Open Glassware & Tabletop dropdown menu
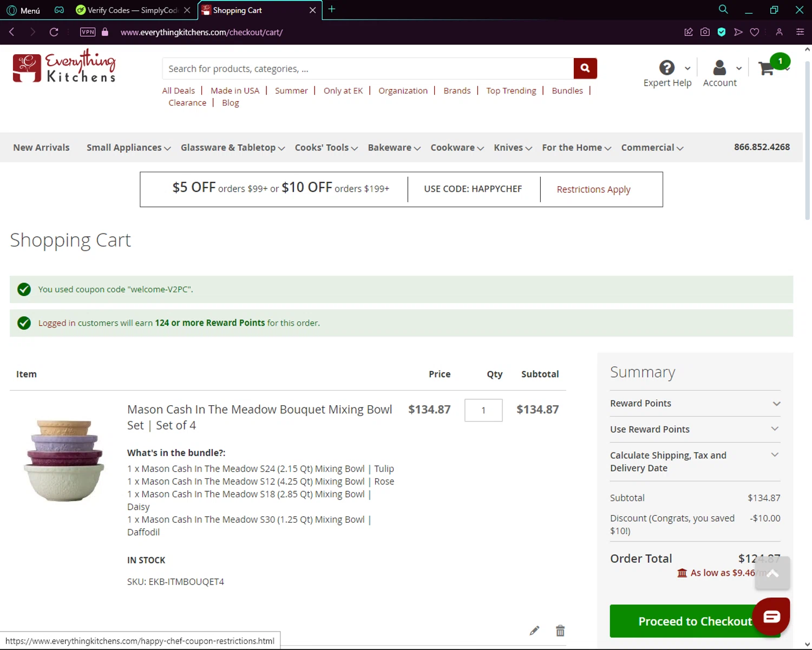This screenshot has height=650, width=812. 233,147
